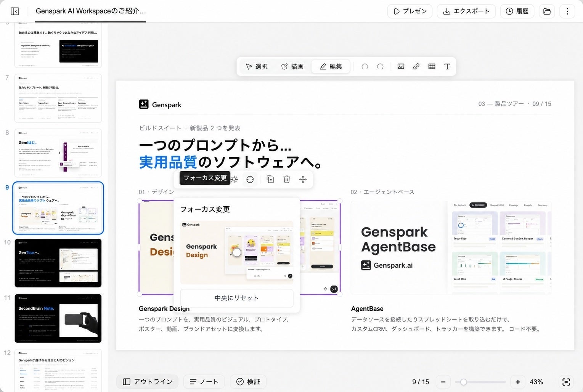Click the small sparkle icon on selected image
583x392 pixels.
tap(325, 289)
